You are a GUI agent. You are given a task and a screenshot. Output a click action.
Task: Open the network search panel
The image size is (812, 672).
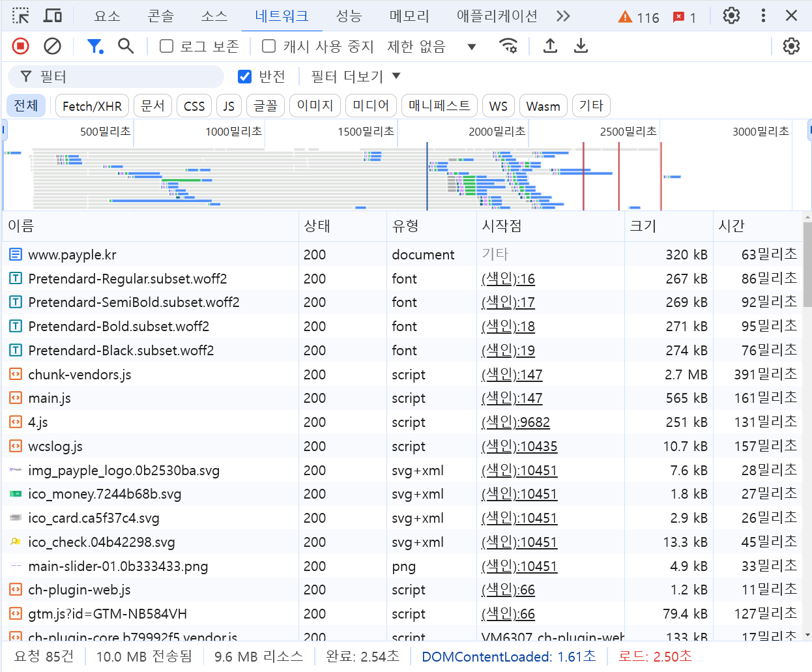(x=126, y=46)
